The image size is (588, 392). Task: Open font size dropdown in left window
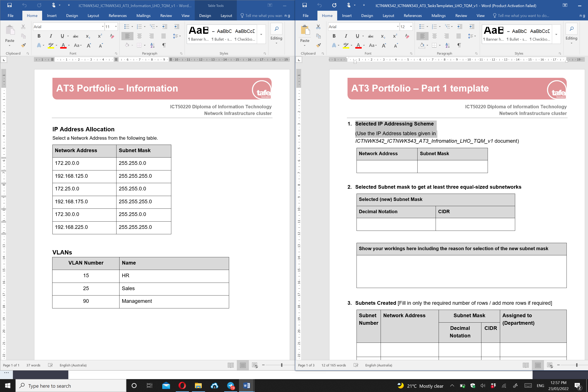pos(116,26)
